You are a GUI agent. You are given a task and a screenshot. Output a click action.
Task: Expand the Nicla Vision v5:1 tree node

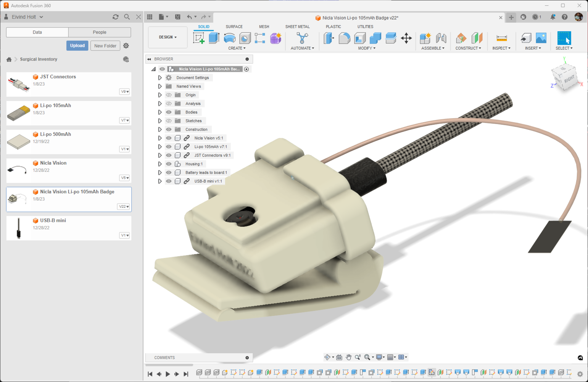[x=160, y=138]
